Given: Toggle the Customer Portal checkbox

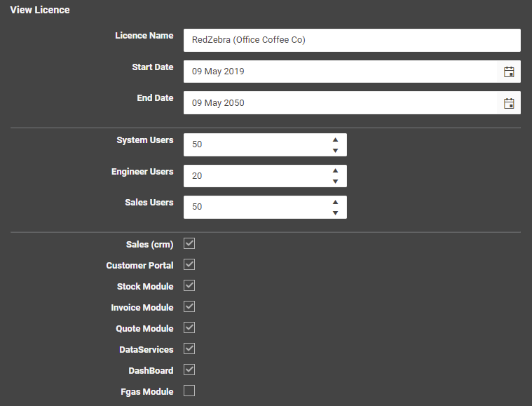Looking at the screenshot, I should [189, 264].
